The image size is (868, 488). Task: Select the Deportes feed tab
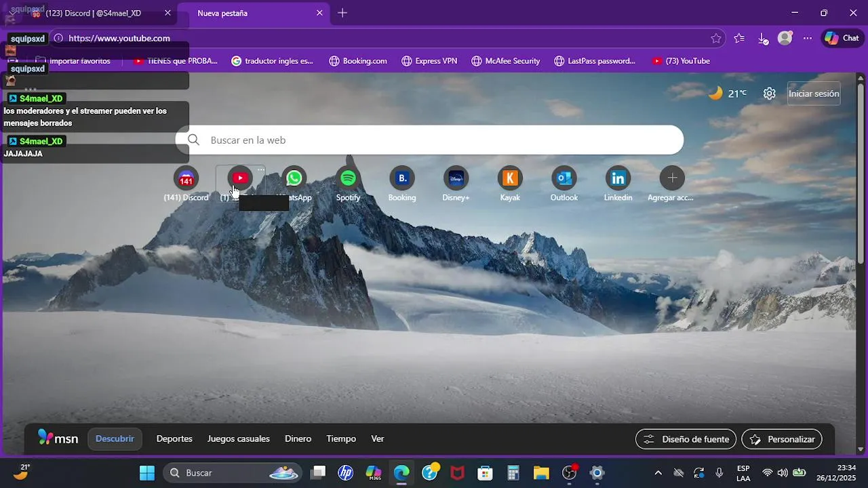(x=174, y=439)
